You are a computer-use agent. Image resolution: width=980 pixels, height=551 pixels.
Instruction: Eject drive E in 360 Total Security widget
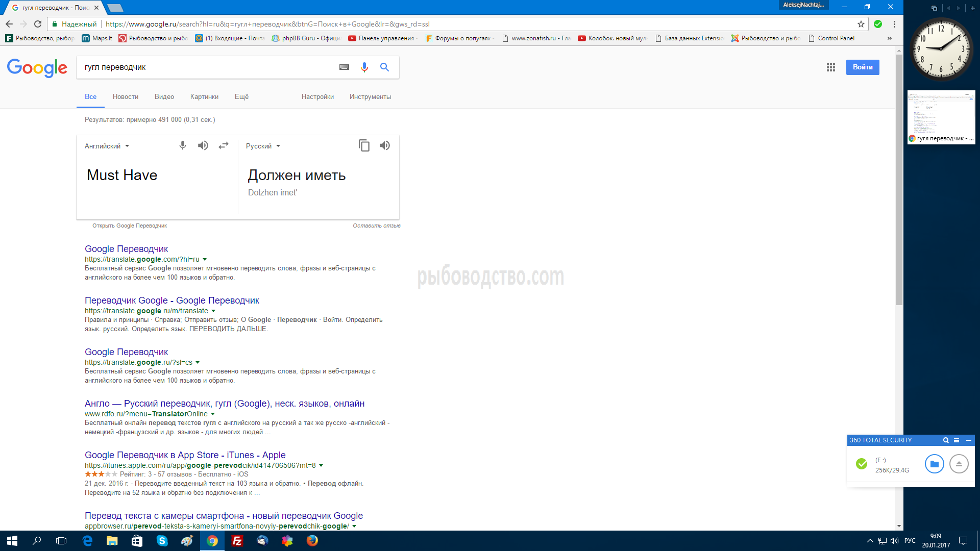point(959,464)
